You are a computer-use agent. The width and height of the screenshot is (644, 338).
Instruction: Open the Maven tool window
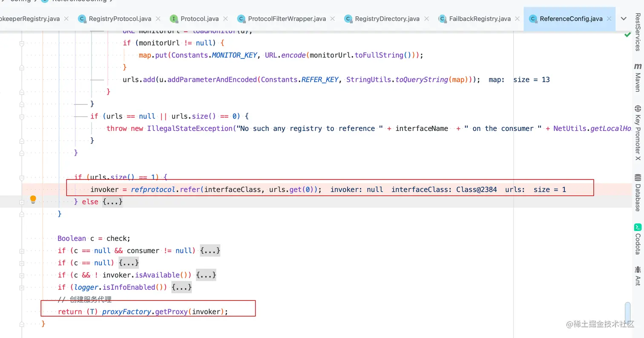(638, 77)
